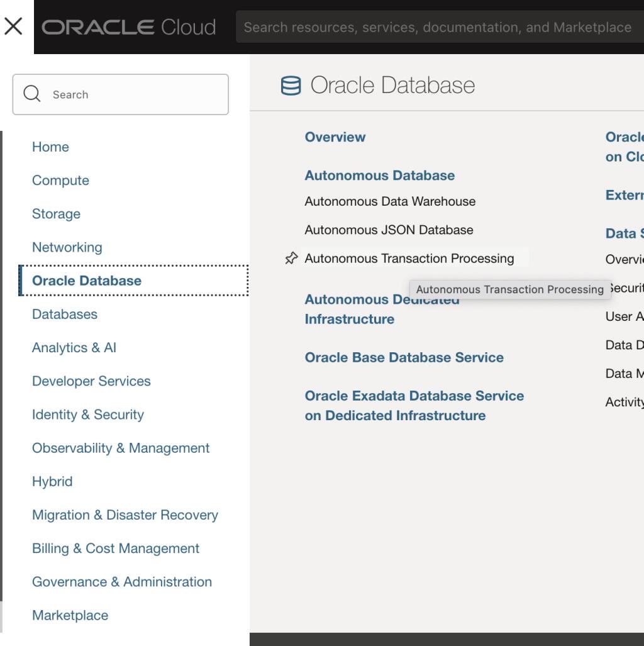Screen dimensions: 644x646
Task: Close the navigation menu with X icon
Action: click(13, 26)
